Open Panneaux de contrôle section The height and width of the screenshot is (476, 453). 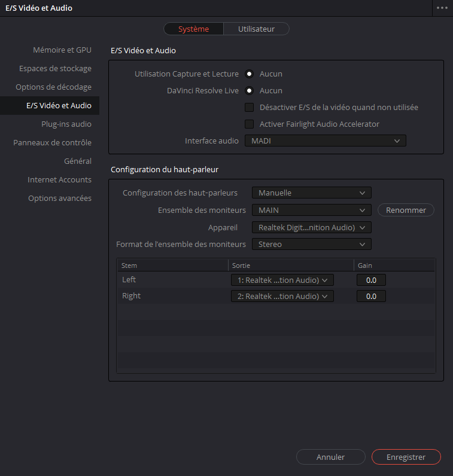click(52, 142)
